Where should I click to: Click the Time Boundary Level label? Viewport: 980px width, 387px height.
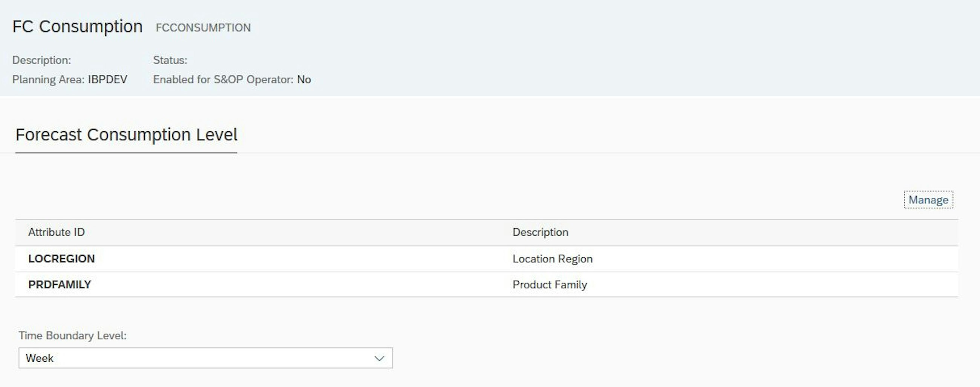72,335
